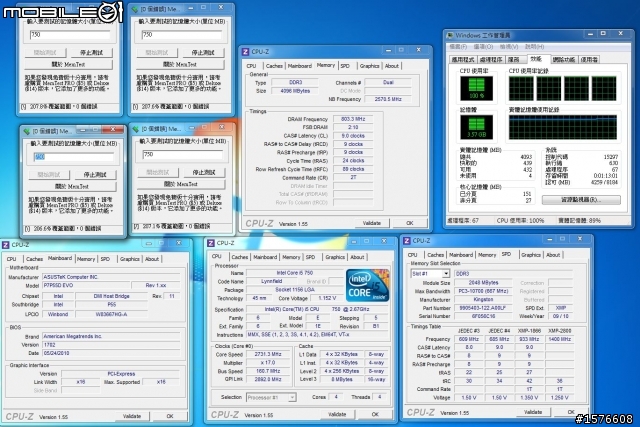Click the CPU-Z icon in the CPU window title
The height and width of the screenshot is (427, 640).
pos(211,243)
